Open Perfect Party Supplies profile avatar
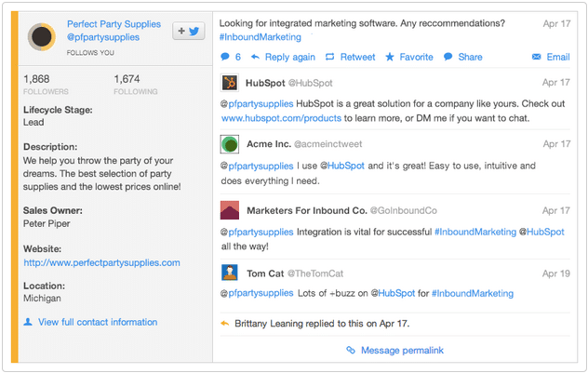Image resolution: width=588 pixels, height=373 pixels. click(42, 36)
